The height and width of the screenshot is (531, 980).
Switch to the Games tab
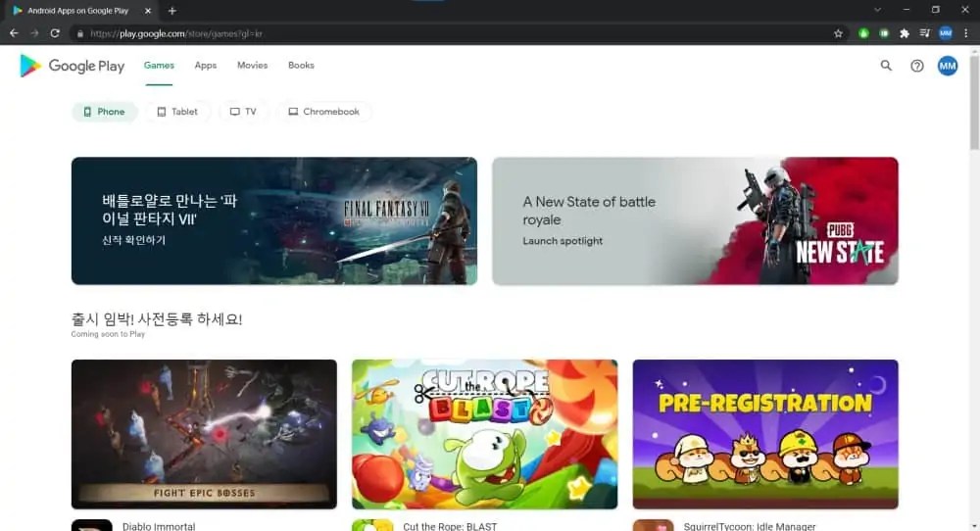pyautogui.click(x=159, y=65)
